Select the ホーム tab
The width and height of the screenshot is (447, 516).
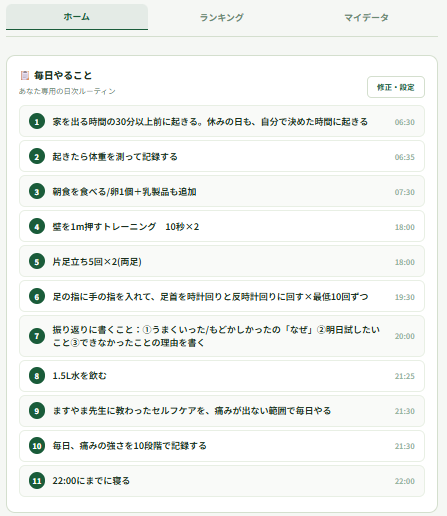coord(77,17)
